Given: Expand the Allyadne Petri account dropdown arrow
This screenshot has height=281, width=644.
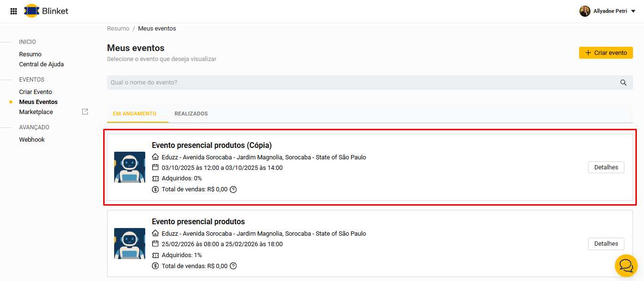Looking at the screenshot, I should point(633,11).
